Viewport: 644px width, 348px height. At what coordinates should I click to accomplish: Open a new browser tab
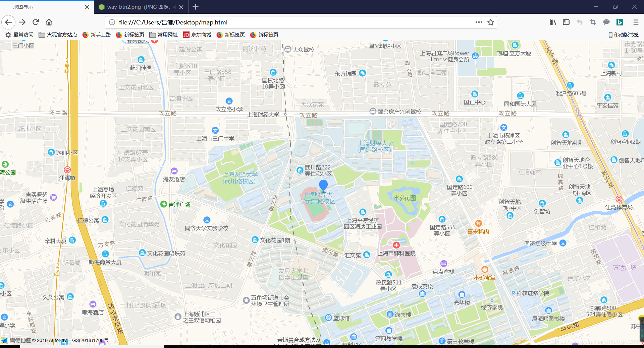(x=196, y=7)
